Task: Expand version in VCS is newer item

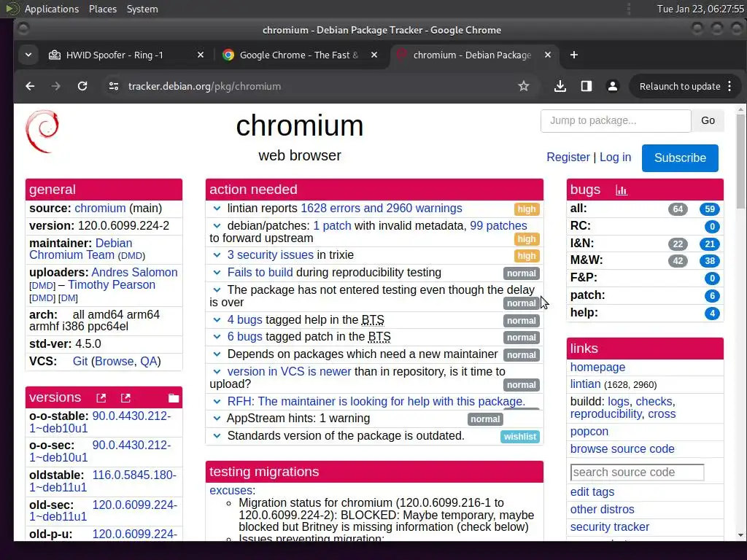Action: pyautogui.click(x=217, y=372)
